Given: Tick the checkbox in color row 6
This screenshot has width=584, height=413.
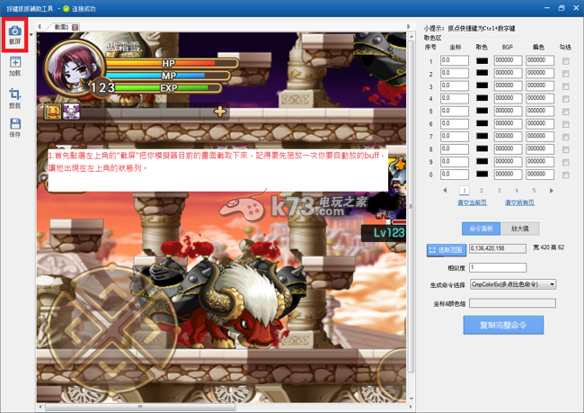Looking at the screenshot, I should click(565, 124).
